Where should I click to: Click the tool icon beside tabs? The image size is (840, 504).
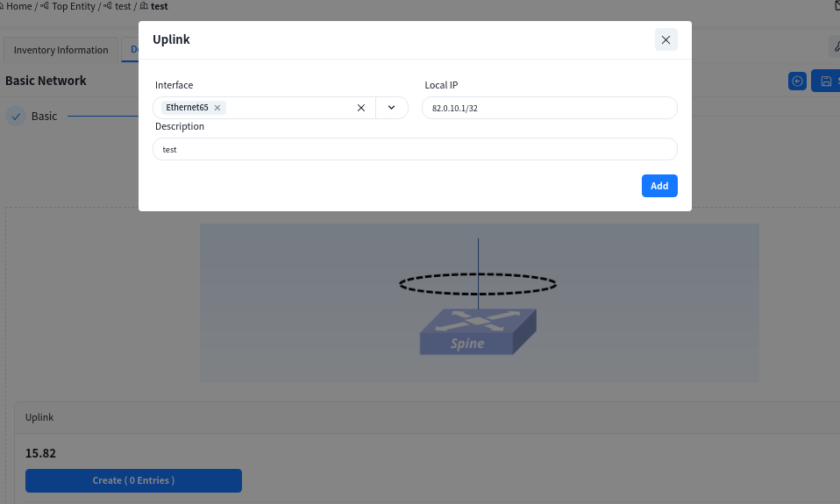(x=835, y=47)
